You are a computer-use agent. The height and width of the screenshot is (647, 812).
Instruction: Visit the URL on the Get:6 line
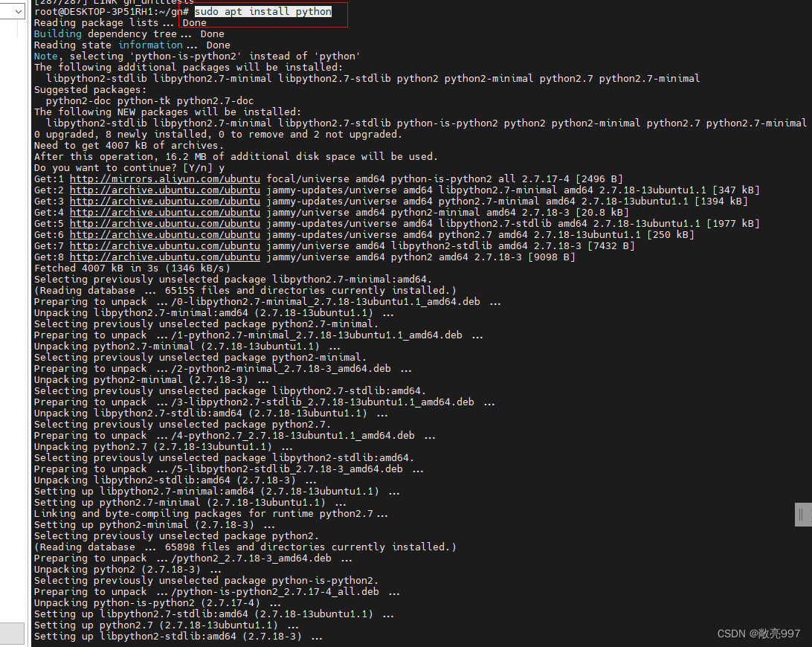[x=164, y=235]
